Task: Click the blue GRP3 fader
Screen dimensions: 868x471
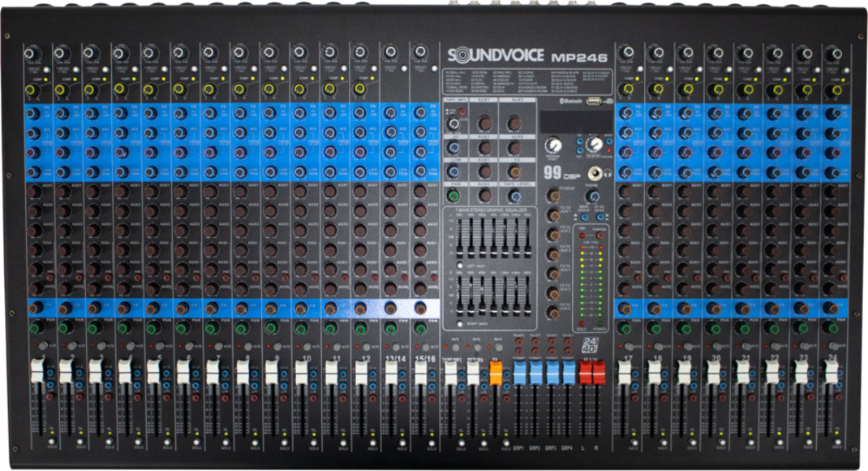Action: tap(552, 373)
